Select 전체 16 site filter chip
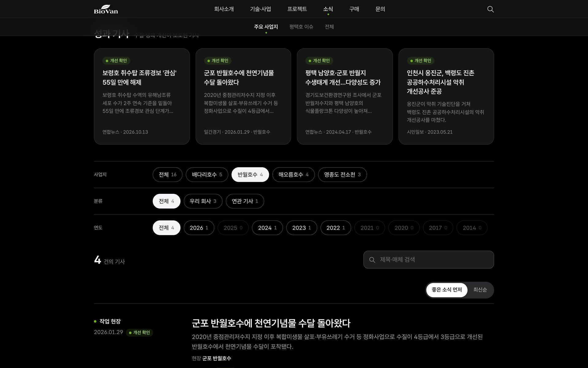 (x=168, y=174)
